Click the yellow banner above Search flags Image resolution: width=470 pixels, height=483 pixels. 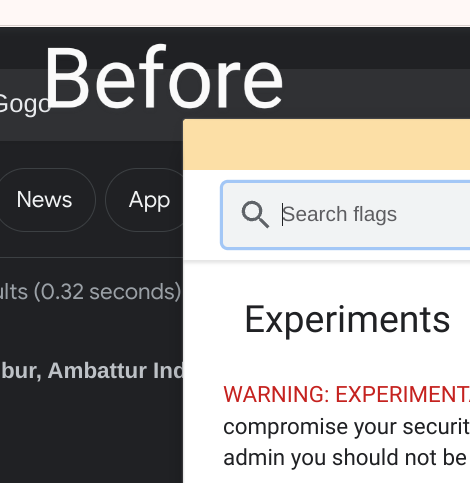326,144
